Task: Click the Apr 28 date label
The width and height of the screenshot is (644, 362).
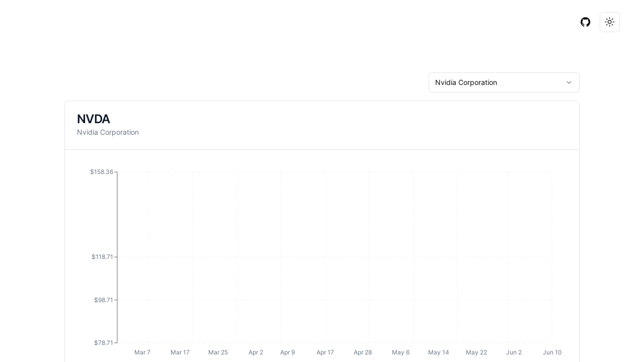Action: click(363, 352)
